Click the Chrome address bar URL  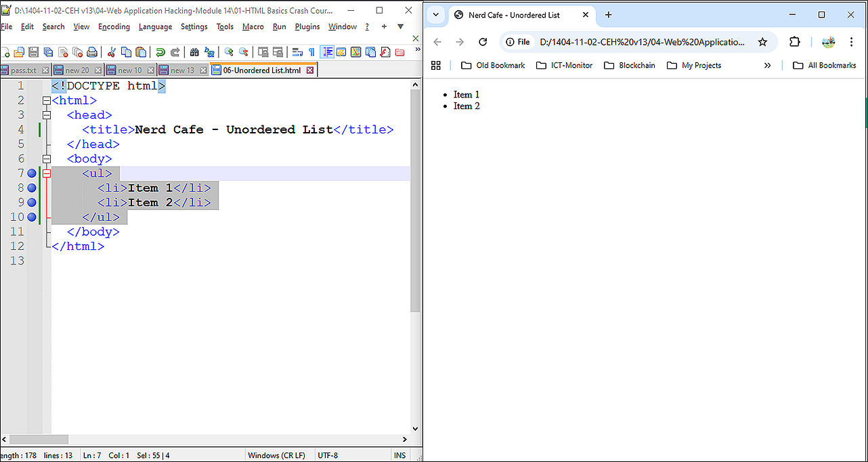[x=642, y=42]
